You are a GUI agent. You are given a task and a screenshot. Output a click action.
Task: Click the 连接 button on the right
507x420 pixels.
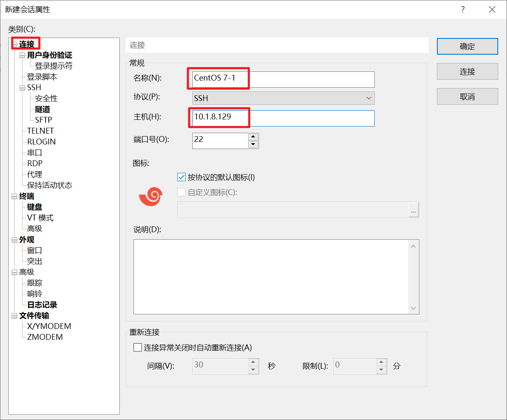467,71
